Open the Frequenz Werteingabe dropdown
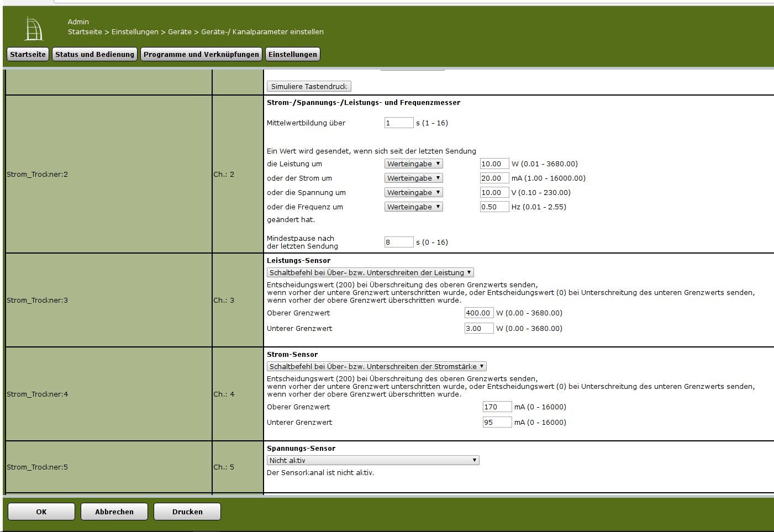774x532 pixels. point(414,207)
